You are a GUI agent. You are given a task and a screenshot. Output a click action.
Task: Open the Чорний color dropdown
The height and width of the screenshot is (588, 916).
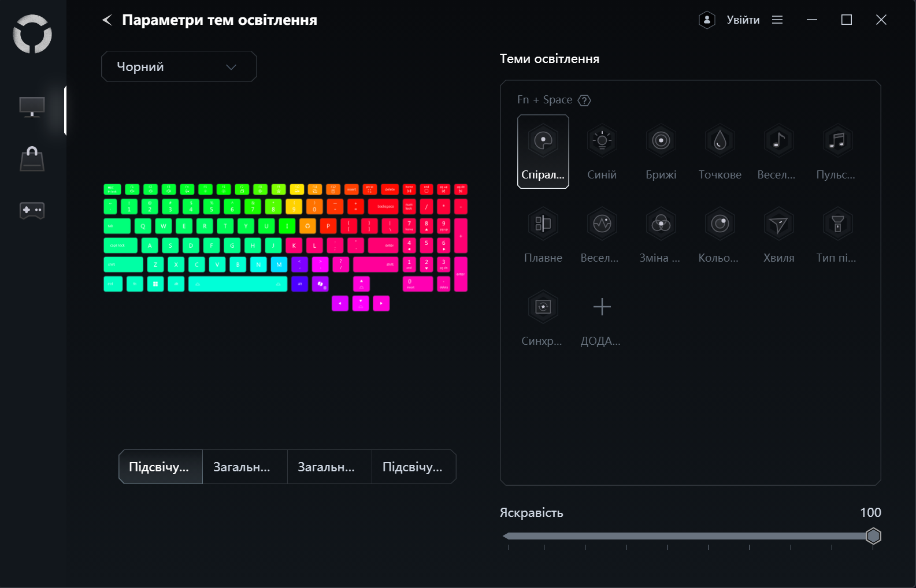pyautogui.click(x=179, y=66)
